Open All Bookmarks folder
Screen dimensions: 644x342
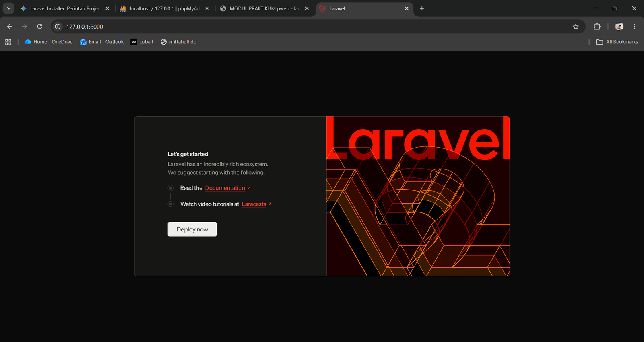(617, 42)
